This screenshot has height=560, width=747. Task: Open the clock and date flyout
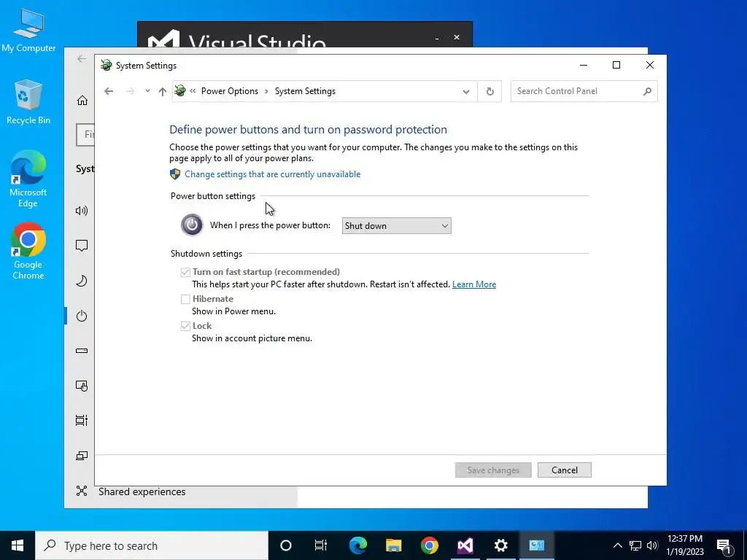coord(685,545)
